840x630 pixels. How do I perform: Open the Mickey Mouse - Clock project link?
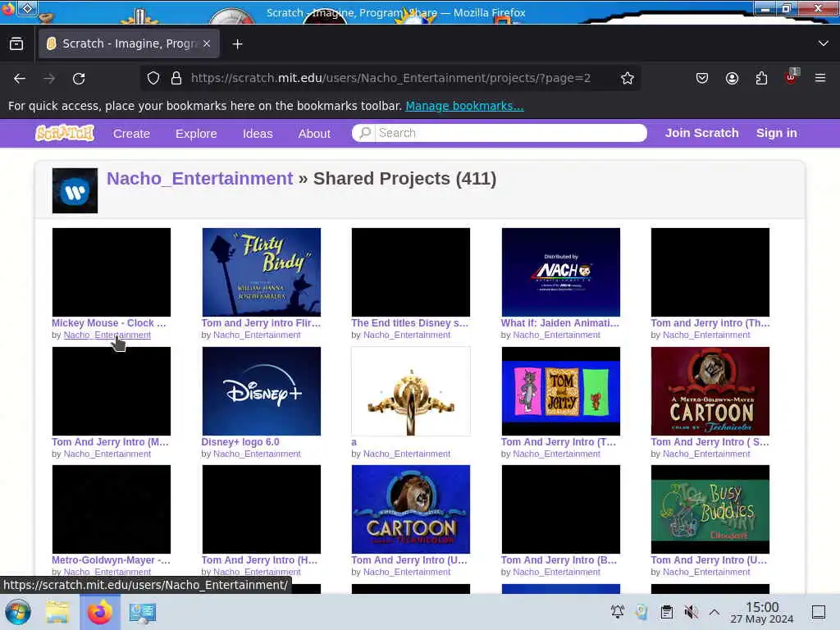[x=109, y=323]
